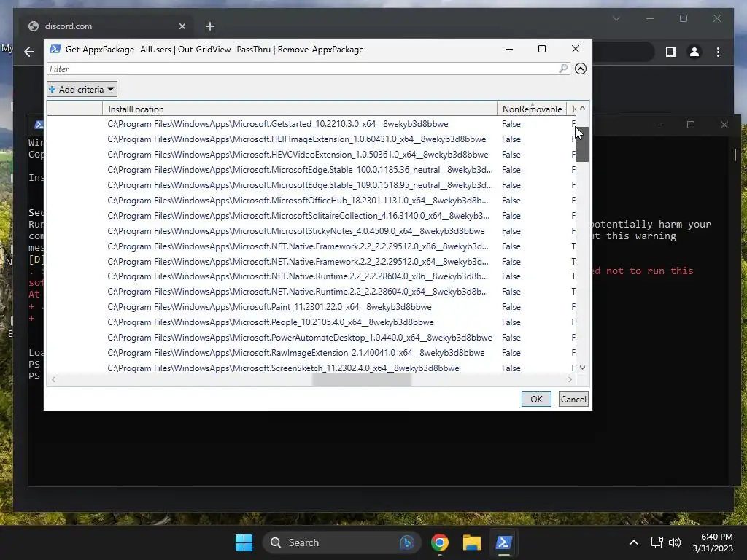Open volume tray icon
Image resolution: width=747 pixels, height=560 pixels.
point(675,542)
